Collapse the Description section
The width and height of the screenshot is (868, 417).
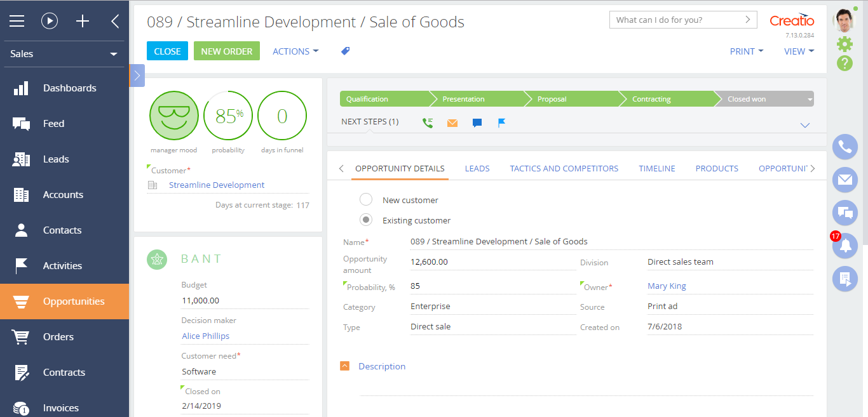(x=345, y=366)
